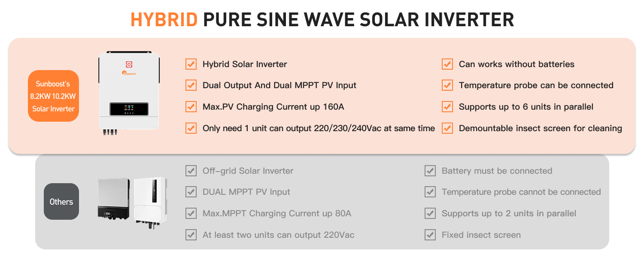The image size is (644, 258).
Task: Click the gray DUAL MPPT PV Input checkbox
Action: click(x=191, y=192)
